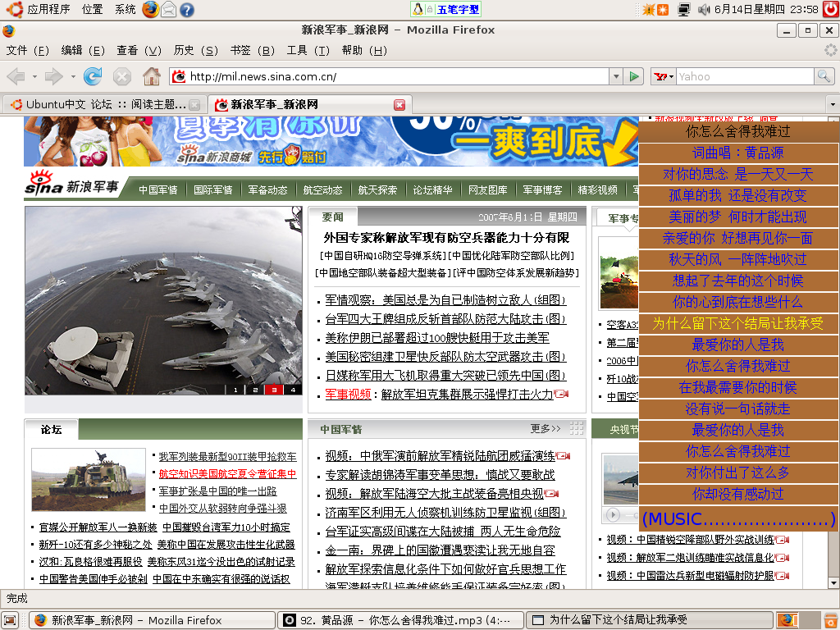Click the network monitor tray icon

tap(683, 9)
